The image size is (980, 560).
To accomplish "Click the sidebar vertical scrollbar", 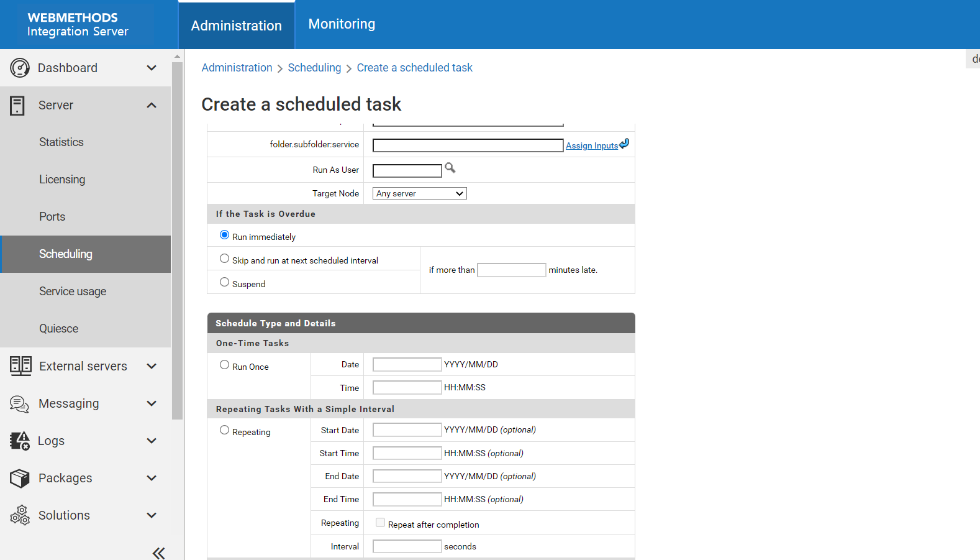I will pos(178,240).
